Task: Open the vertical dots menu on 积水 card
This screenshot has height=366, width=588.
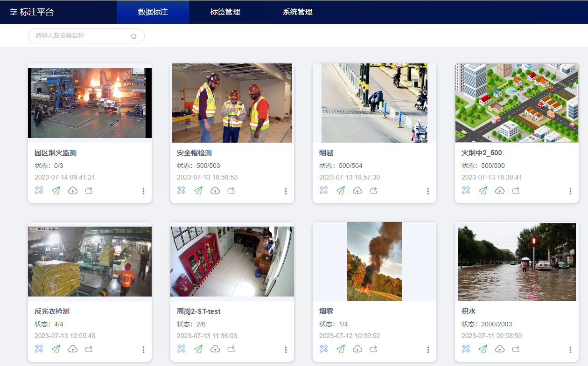Action: 570,350
